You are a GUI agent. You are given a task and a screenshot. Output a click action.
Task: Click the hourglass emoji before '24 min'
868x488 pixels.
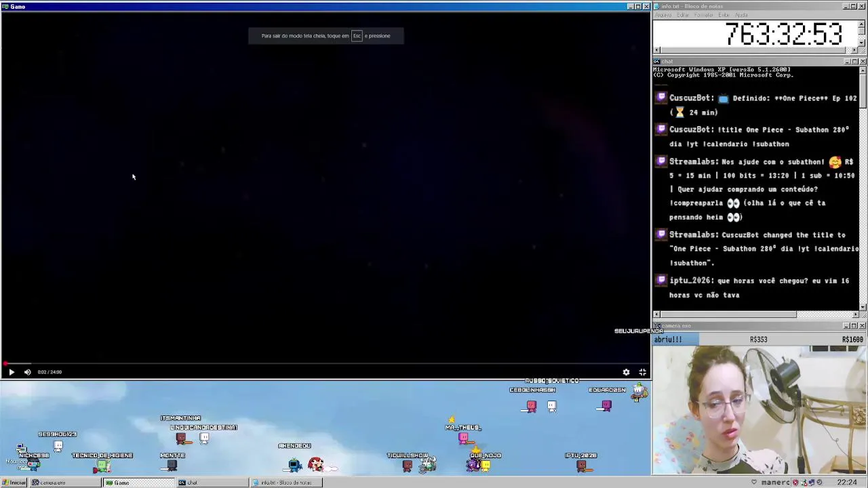[679, 113]
